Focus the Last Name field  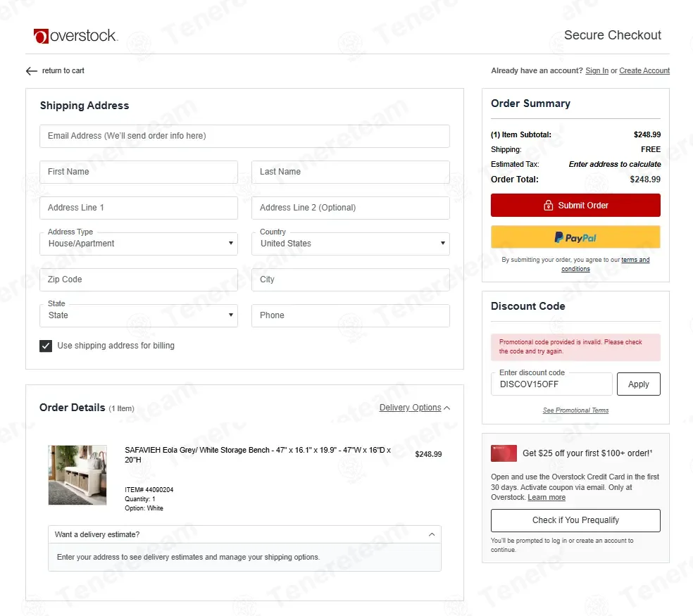[x=351, y=172]
